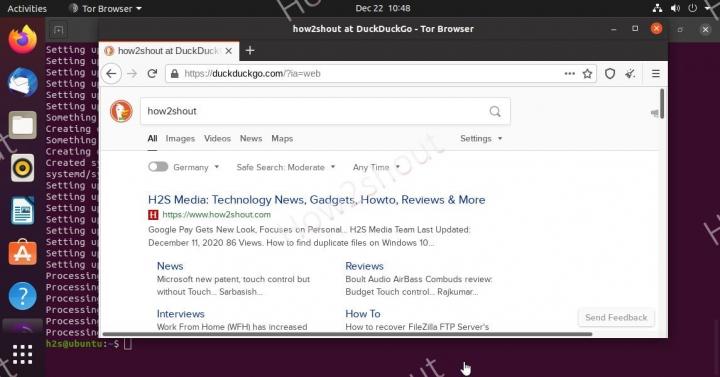Switch to the Videos results tab

pos(217,138)
